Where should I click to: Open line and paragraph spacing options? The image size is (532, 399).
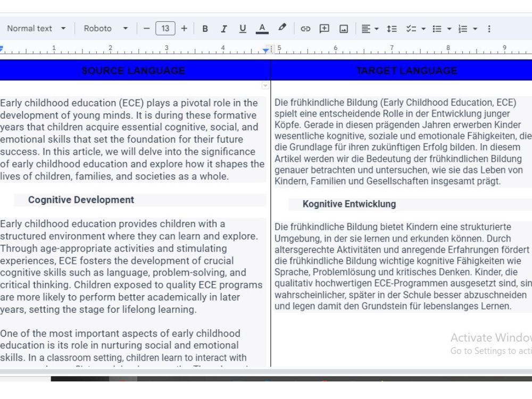[392, 29]
